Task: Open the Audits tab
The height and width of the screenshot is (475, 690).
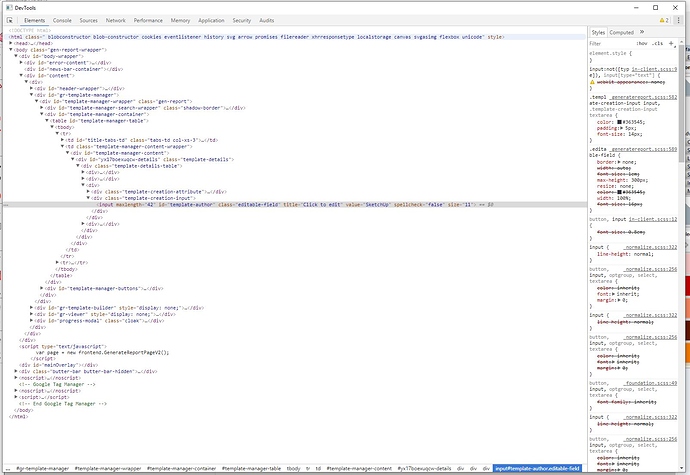Action: (266, 20)
